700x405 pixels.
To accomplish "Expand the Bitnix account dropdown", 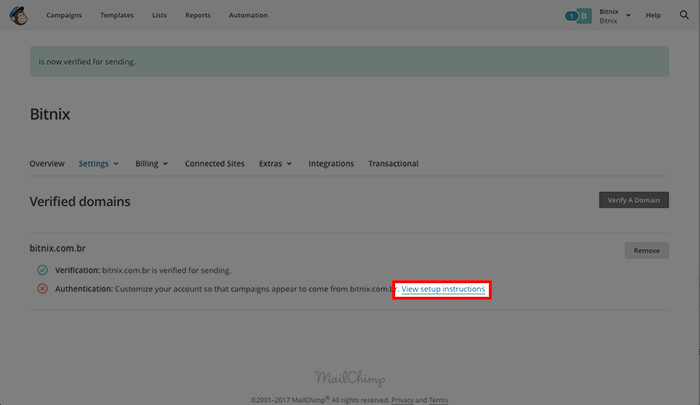I will tap(615, 16).
